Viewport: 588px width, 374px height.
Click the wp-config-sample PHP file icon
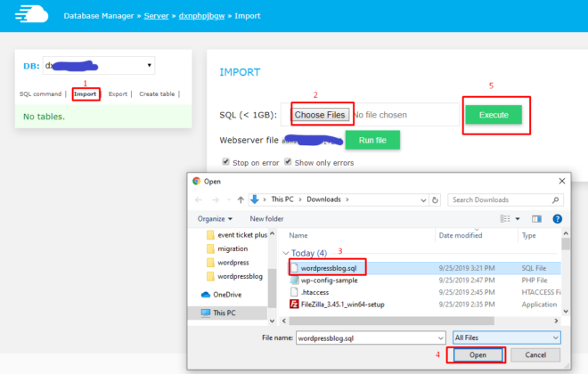coord(294,280)
